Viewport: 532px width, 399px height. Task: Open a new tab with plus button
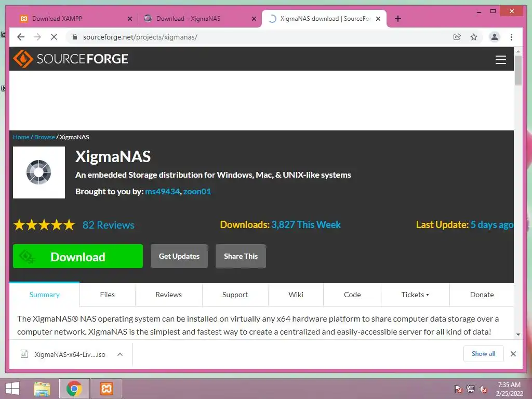(x=398, y=19)
